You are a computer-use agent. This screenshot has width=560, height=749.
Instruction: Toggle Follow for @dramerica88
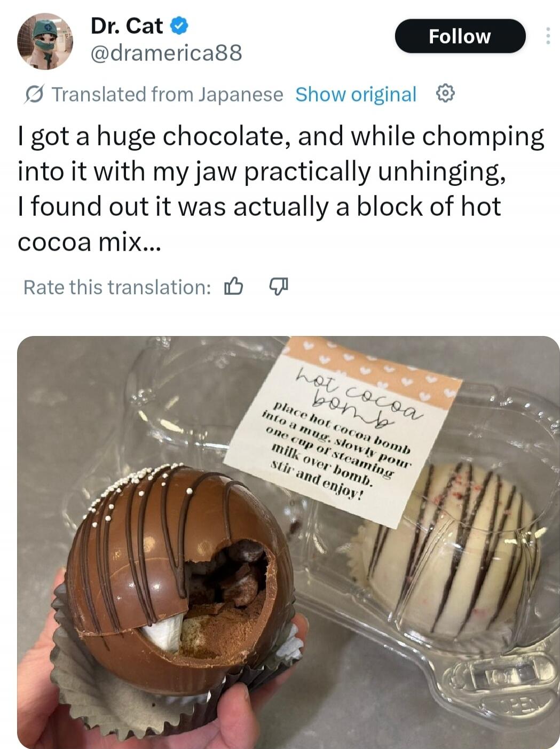[x=460, y=36]
